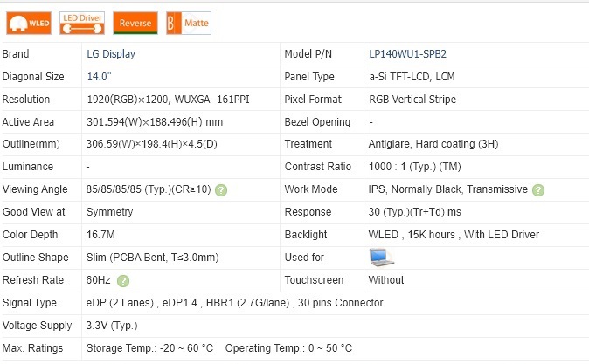Screen dimensions: 589x364
Task: Click the eDP (2 Lanes) signal type value
Action: (x=234, y=303)
